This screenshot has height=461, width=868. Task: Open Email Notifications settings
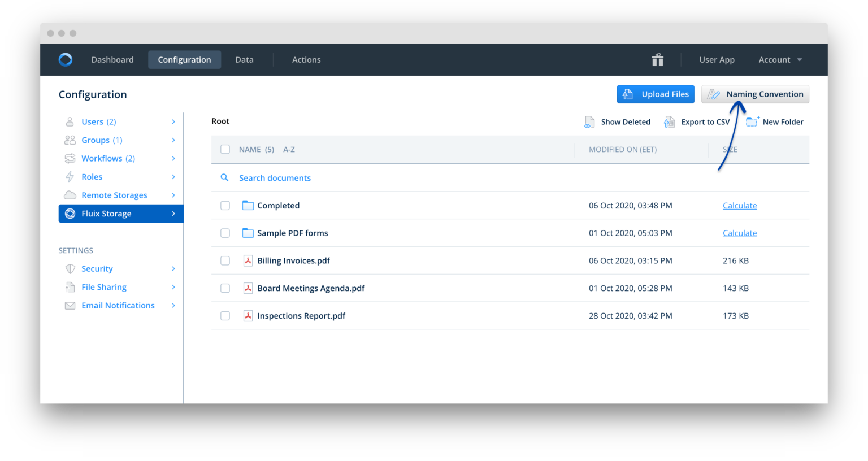click(x=118, y=305)
